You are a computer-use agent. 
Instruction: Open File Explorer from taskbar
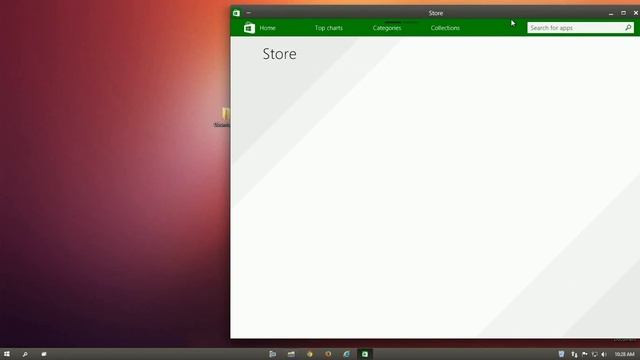pos(291,354)
